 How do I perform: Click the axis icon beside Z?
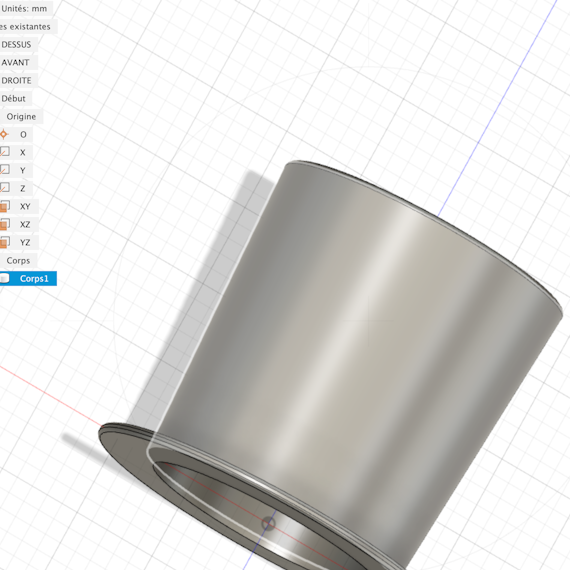tap(4, 188)
